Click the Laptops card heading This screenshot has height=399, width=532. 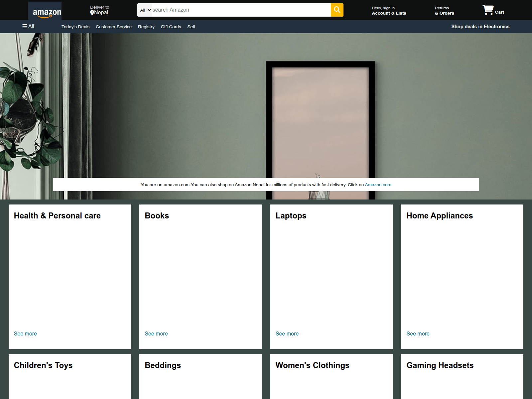[291, 216]
